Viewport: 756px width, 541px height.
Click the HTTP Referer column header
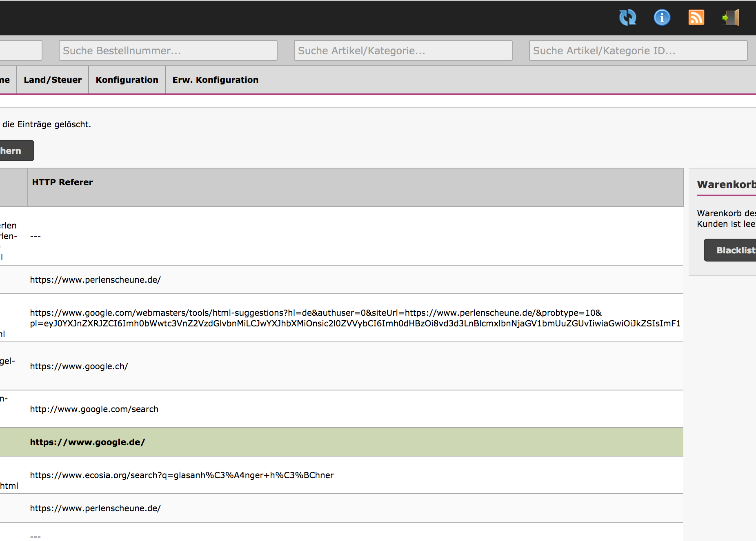point(62,182)
